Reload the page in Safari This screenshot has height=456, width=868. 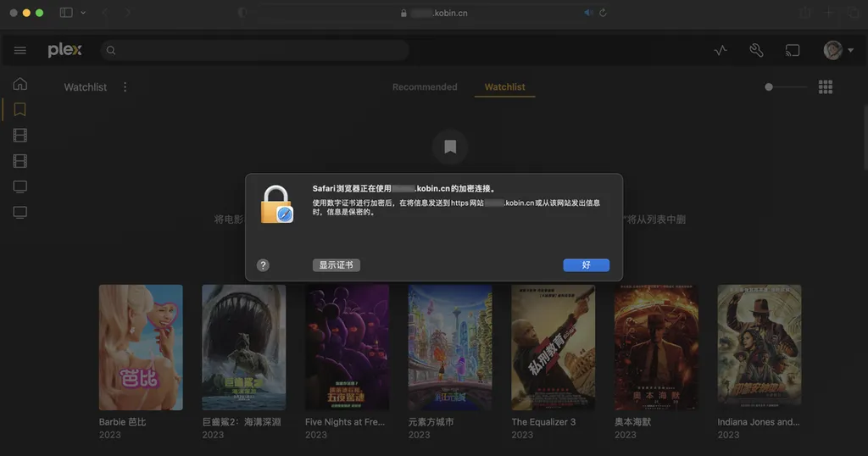point(603,13)
